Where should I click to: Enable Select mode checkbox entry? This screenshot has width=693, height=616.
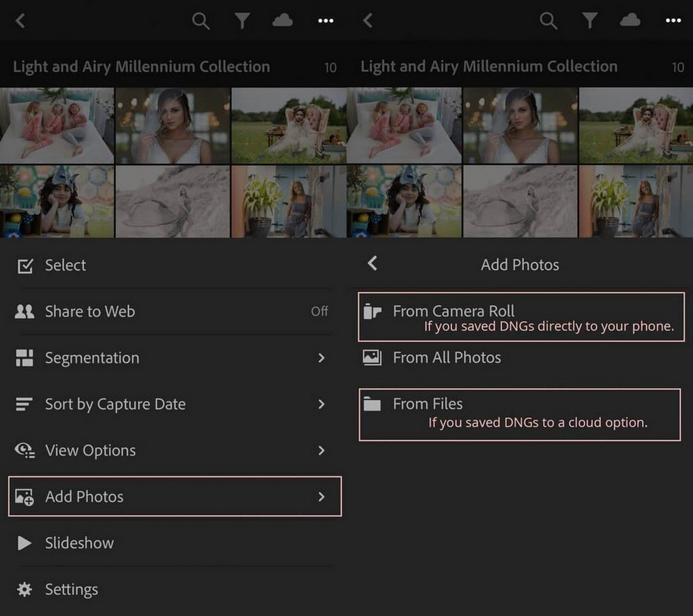(x=65, y=265)
